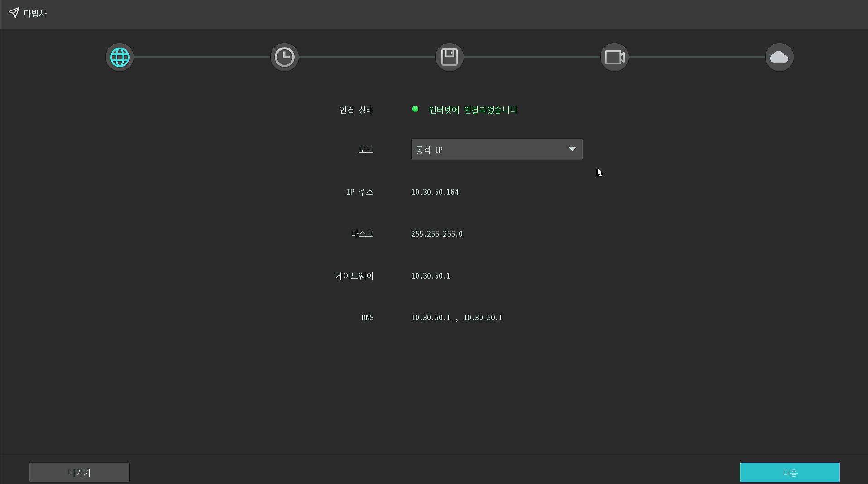Image resolution: width=868 pixels, height=484 pixels.
Task: Open the floppy disk storage step
Action: pyautogui.click(x=450, y=57)
